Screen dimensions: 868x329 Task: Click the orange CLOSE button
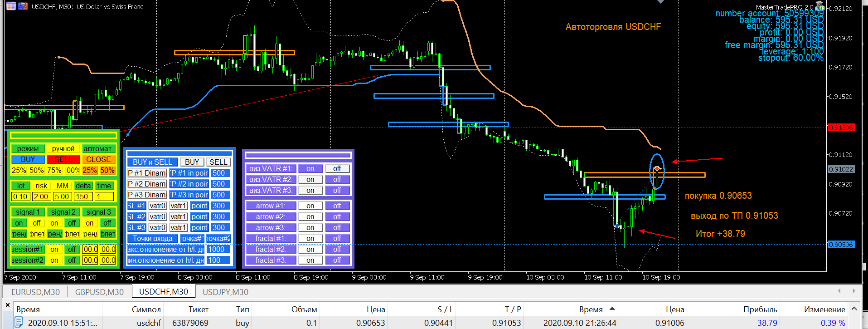pos(98,159)
